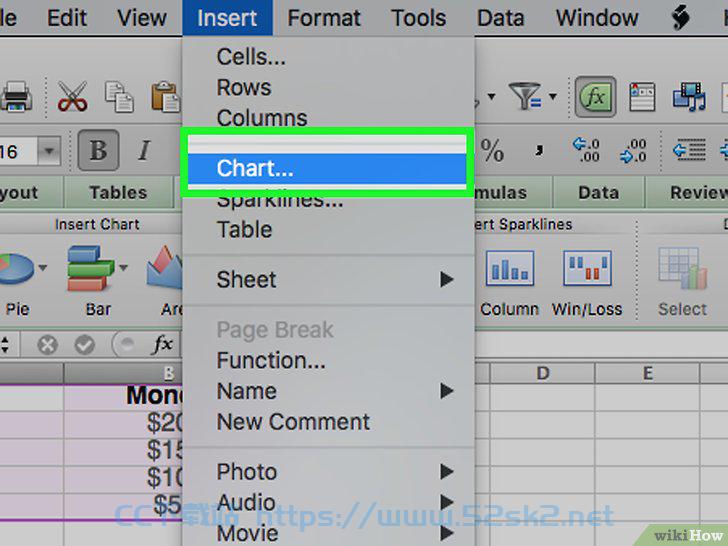Click the Copy documents icon
The width and height of the screenshot is (728, 546).
[x=119, y=97]
